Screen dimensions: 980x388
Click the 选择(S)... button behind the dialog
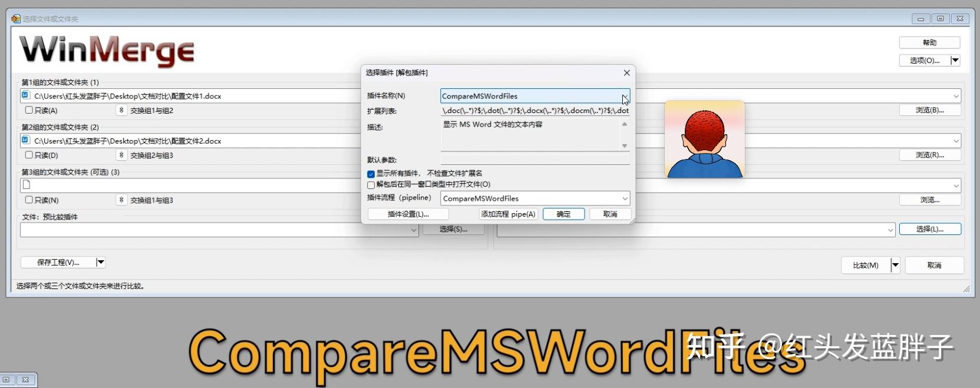point(453,229)
